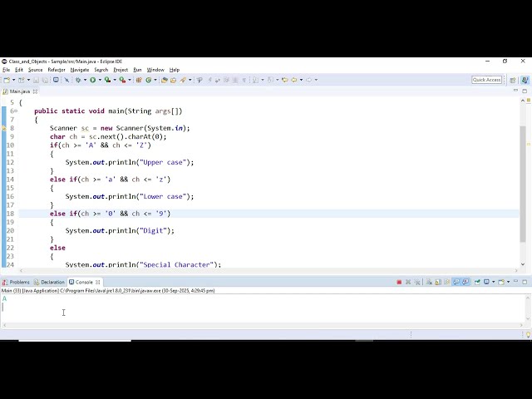
Task: Open the Project menu
Action: (x=121, y=70)
